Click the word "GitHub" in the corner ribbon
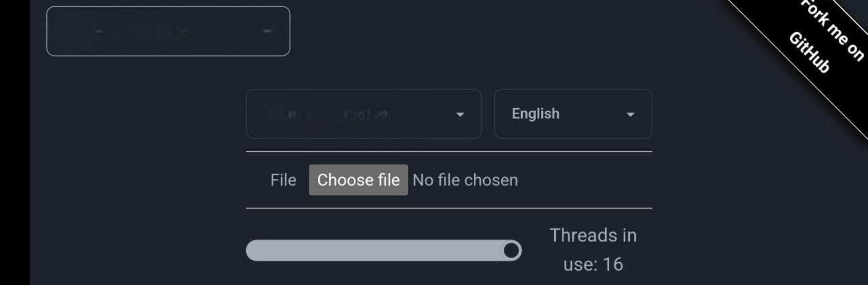This screenshot has height=285, width=868. click(809, 52)
